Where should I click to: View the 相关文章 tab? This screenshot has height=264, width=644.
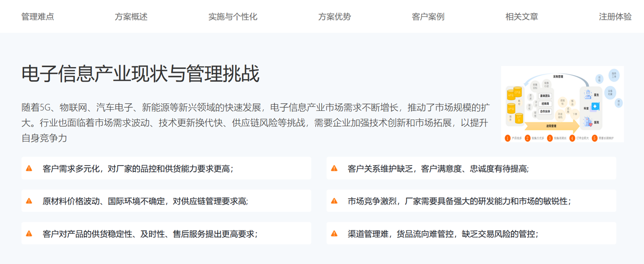(x=522, y=17)
